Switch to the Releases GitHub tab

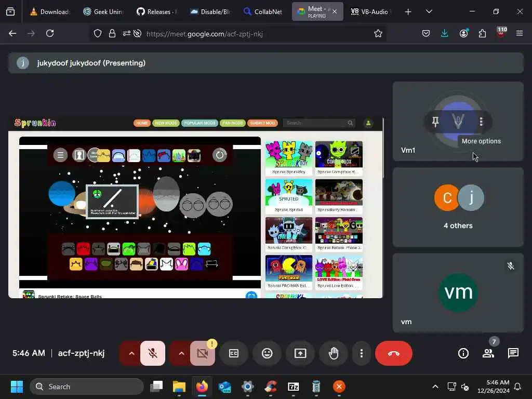157,11
